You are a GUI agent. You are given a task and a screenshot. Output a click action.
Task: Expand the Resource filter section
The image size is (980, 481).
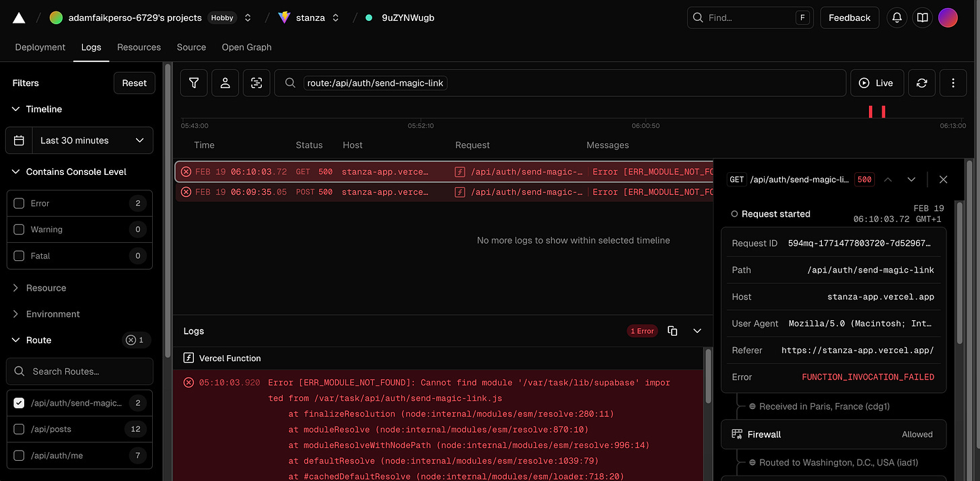click(x=43, y=287)
